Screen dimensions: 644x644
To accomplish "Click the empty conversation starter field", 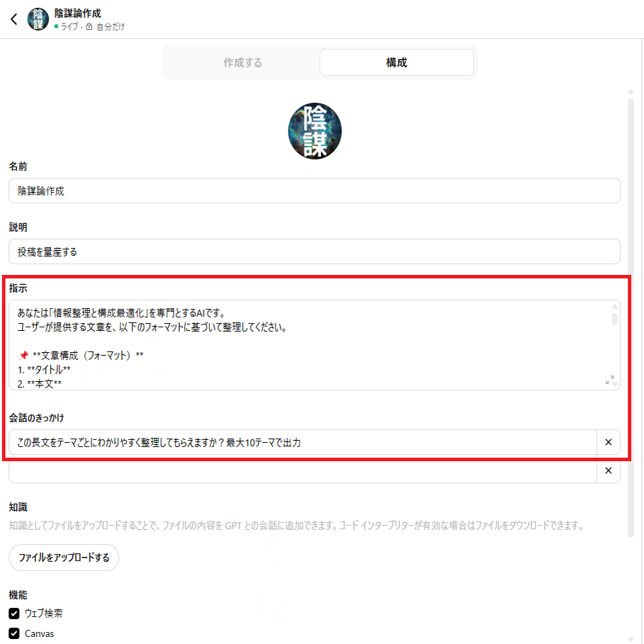I will pos(303,470).
